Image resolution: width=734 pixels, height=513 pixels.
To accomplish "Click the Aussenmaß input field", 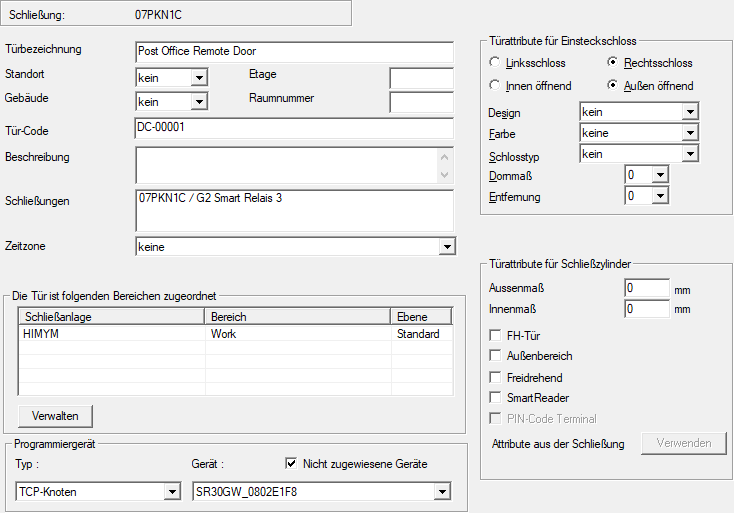I will click(646, 288).
